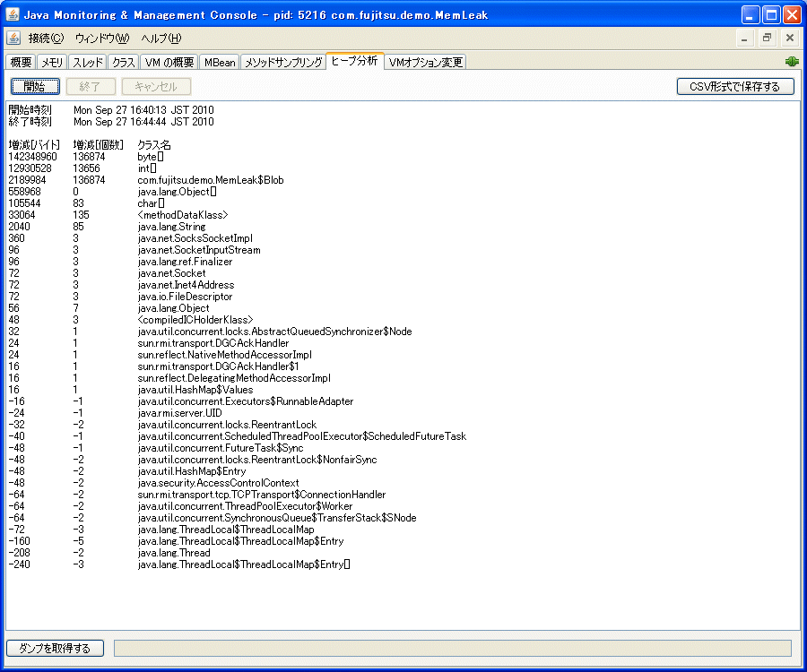
Task: Open the ウィンドウ(W) menu
Action: tap(102, 38)
